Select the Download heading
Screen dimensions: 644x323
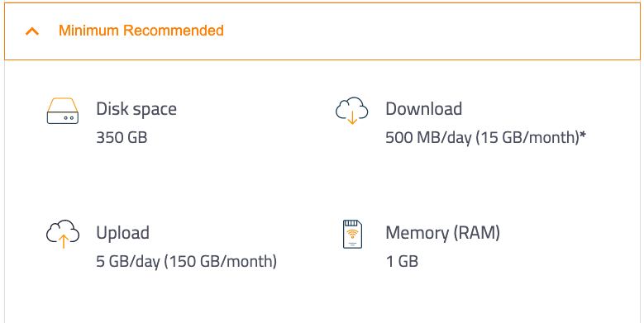click(x=424, y=109)
